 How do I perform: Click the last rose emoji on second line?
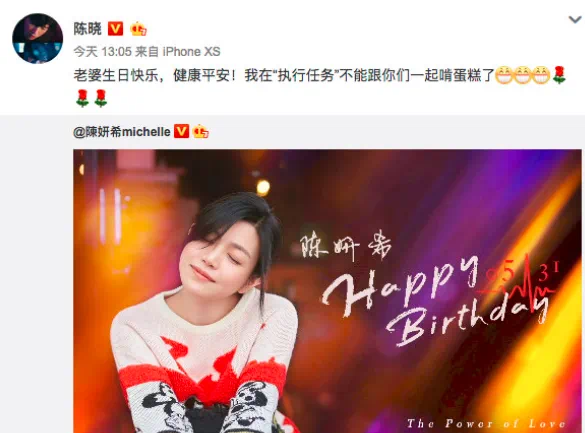[x=101, y=98]
